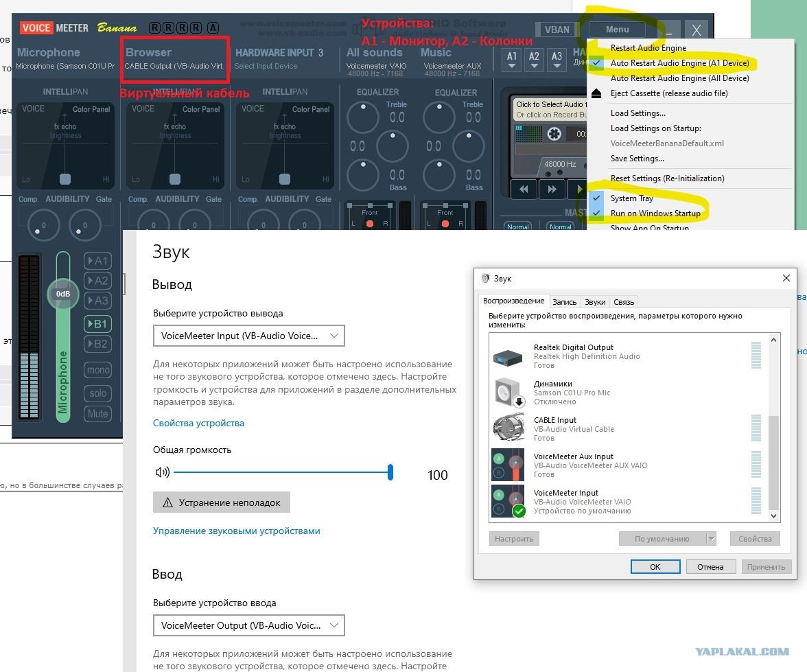Click the VBAN button
The height and width of the screenshot is (672, 807).
(x=557, y=30)
